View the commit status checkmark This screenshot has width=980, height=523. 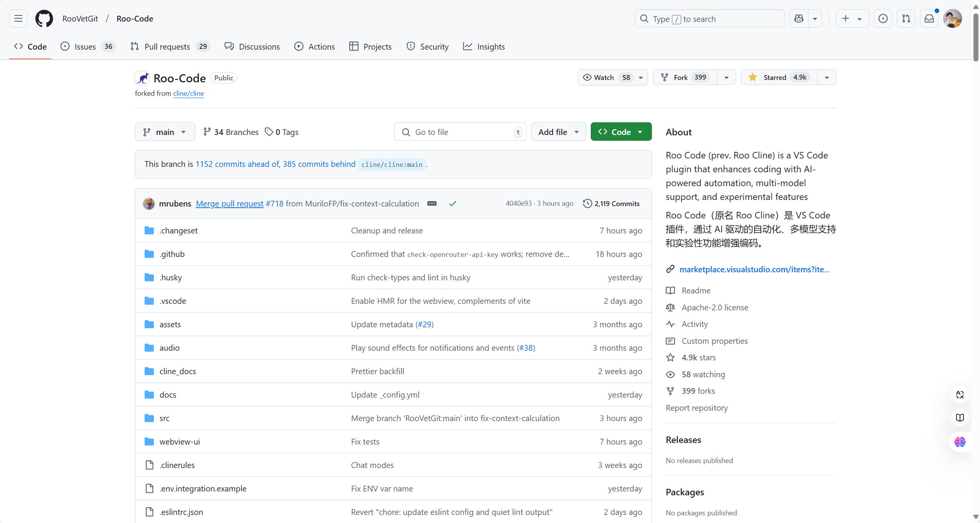click(453, 203)
